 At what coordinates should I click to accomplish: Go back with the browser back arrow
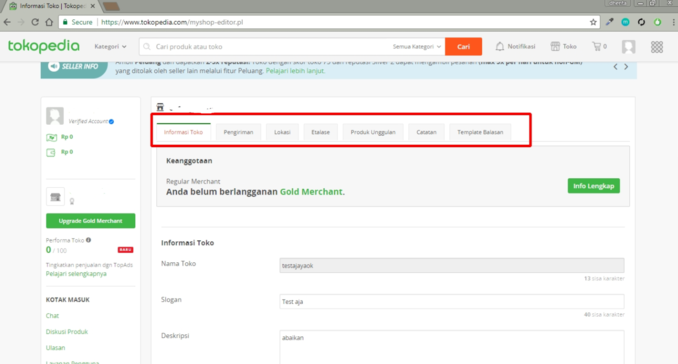[7, 22]
